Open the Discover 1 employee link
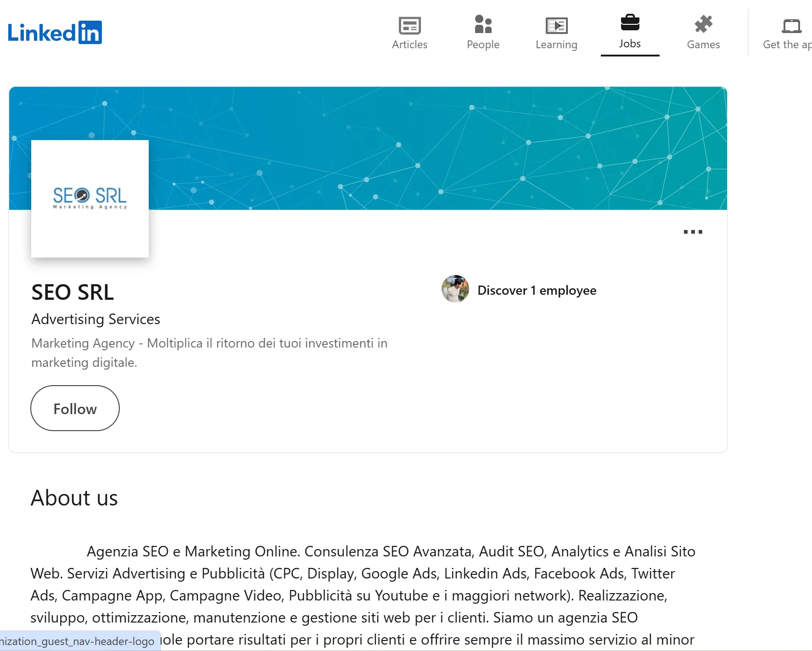812x651 pixels. (x=537, y=290)
